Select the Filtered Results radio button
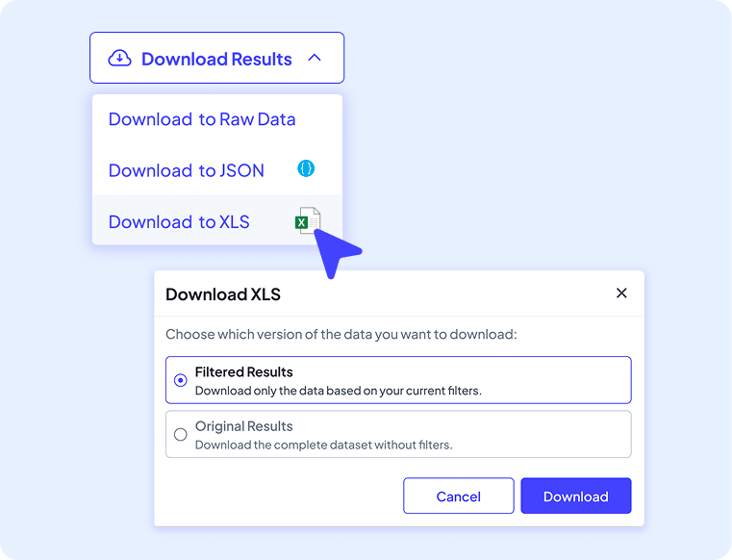Viewport: 732px width, 560px height. click(180, 380)
